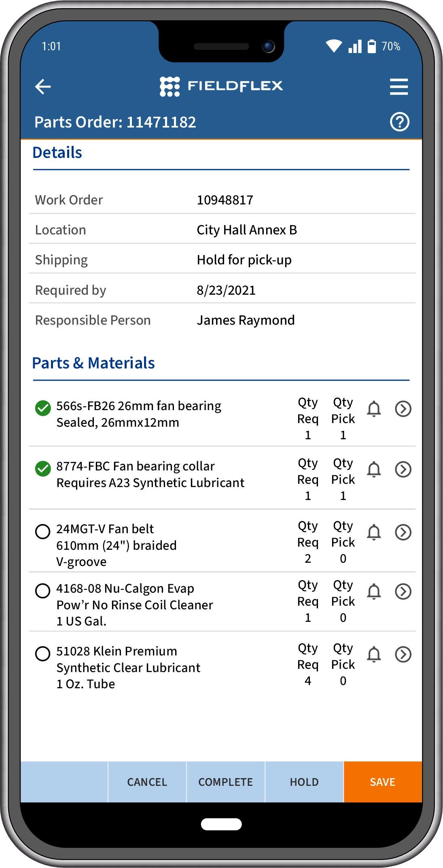Mark 4168-08 Nu-Calgon cleaner as picked
The width and height of the screenshot is (443, 868).
click(43, 591)
